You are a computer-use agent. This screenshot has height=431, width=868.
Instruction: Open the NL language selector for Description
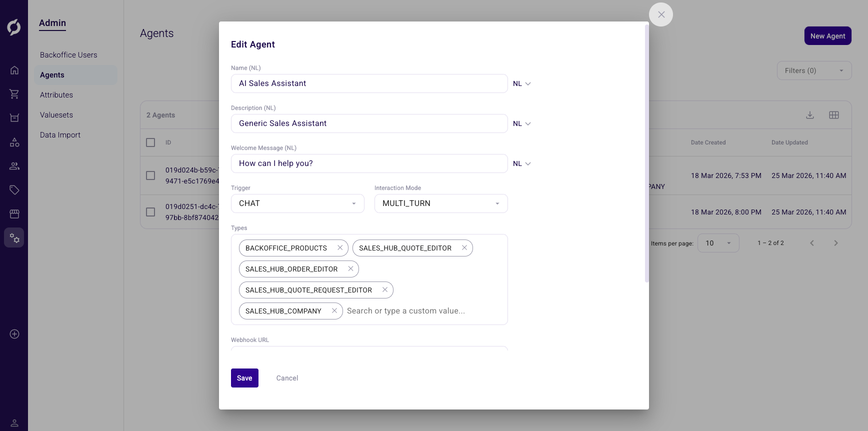(522, 123)
